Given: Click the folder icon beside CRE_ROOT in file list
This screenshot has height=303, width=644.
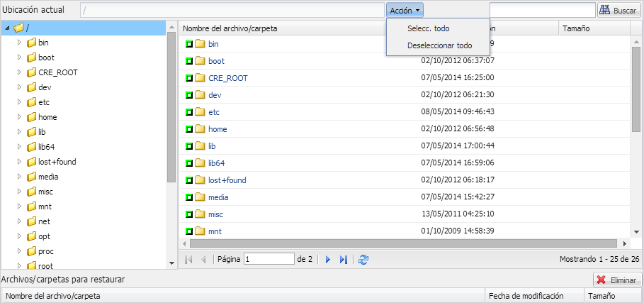Looking at the screenshot, I should pos(200,78).
